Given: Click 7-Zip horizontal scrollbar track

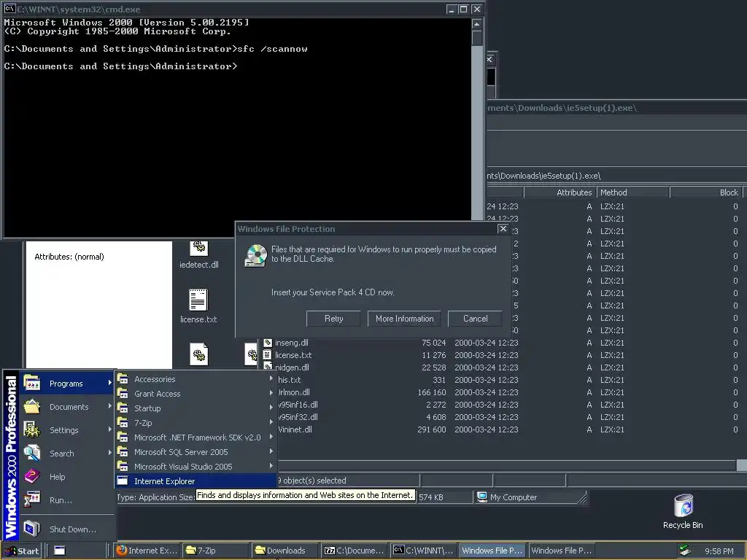Looking at the screenshot, I should point(507,464).
